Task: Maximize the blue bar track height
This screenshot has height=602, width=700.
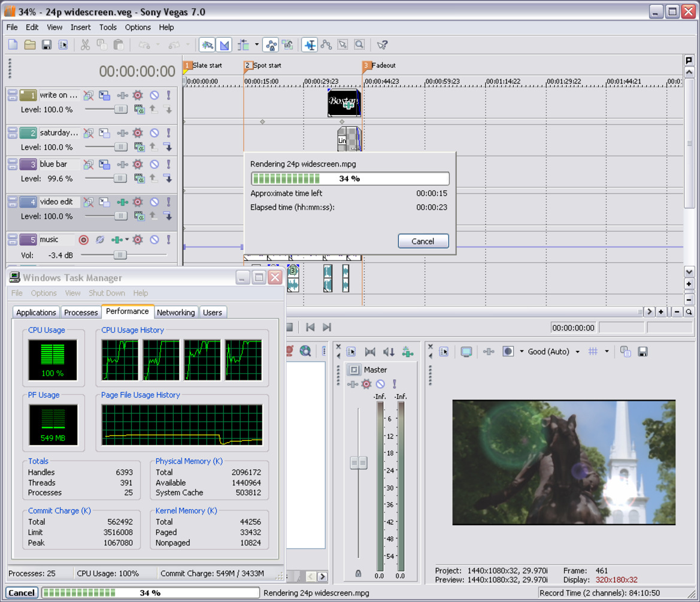Action: click(x=13, y=167)
